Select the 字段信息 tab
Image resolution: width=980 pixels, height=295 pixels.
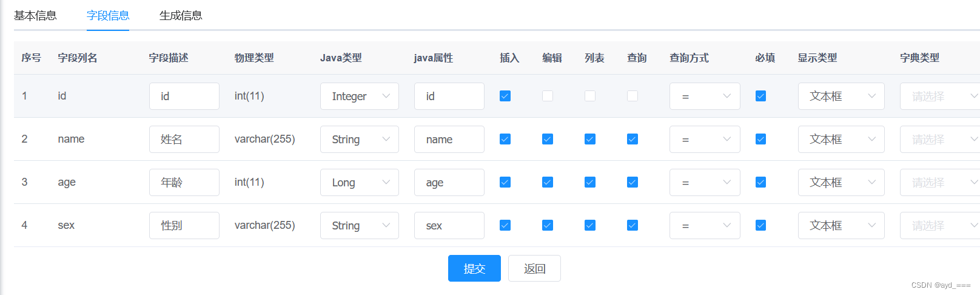pyautogui.click(x=108, y=16)
